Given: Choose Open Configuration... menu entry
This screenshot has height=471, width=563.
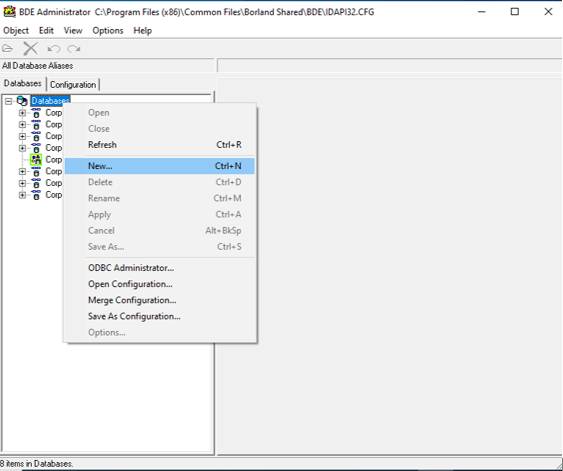Looking at the screenshot, I should tap(160, 284).
